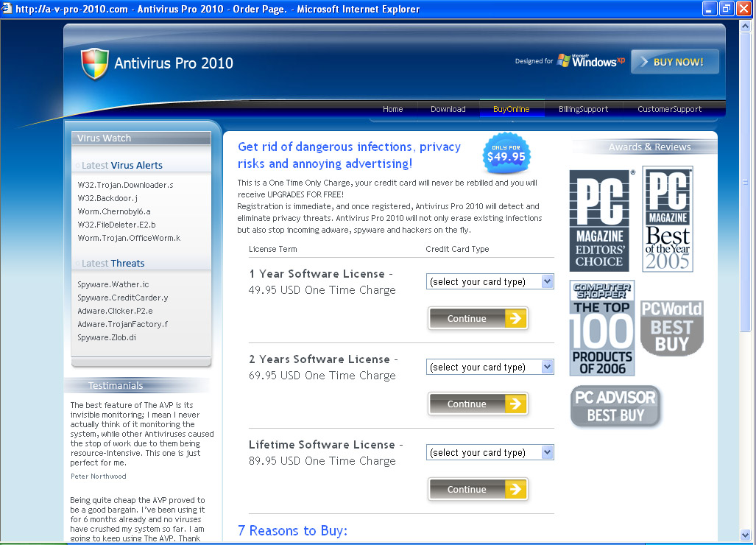
Task: Click the scrollbar down arrow
Action: click(746, 534)
